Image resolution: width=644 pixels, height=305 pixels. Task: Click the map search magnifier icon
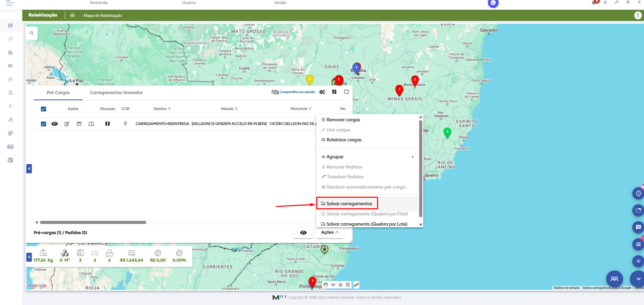pyautogui.click(x=32, y=34)
